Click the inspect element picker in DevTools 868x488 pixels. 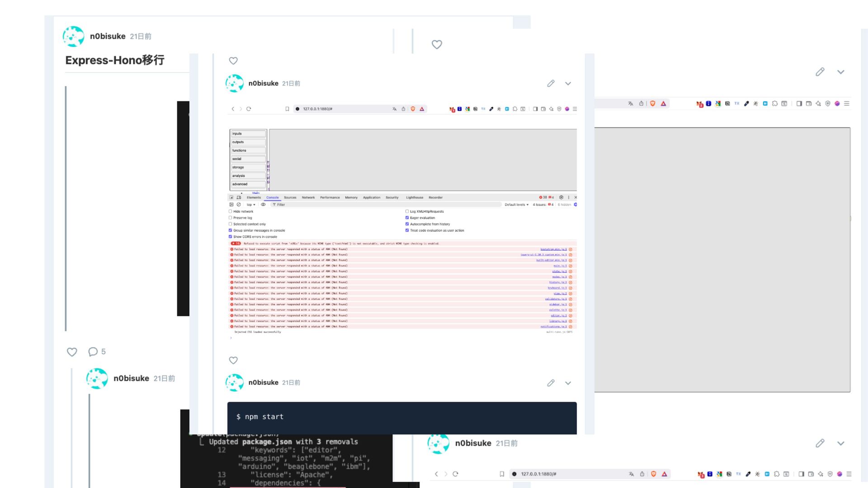click(x=231, y=197)
